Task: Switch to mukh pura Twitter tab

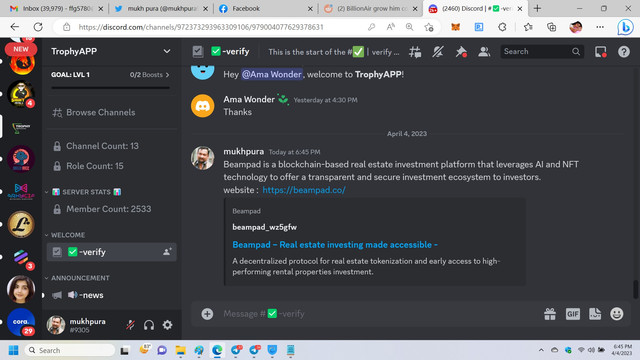Action: (162, 9)
